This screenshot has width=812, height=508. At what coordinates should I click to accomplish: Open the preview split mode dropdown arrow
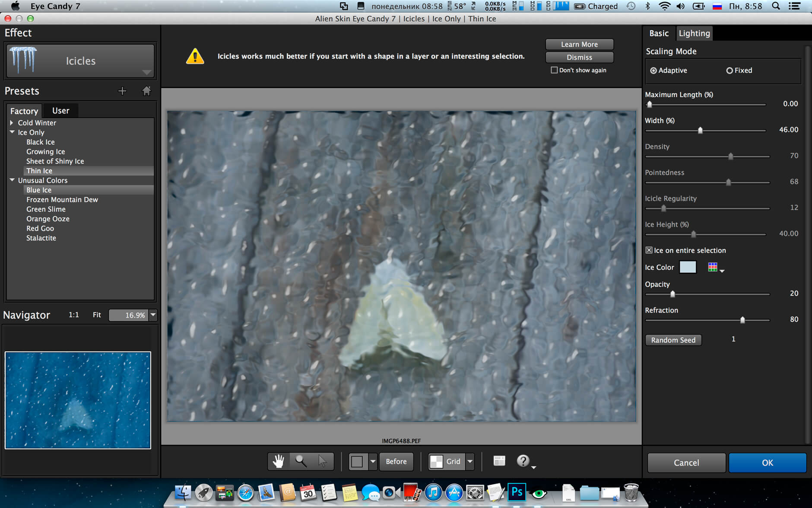[x=373, y=461]
